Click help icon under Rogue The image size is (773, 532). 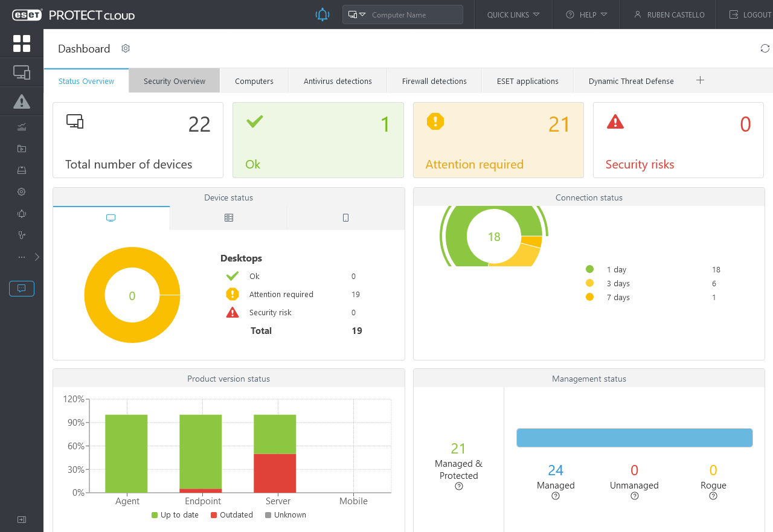(713, 496)
